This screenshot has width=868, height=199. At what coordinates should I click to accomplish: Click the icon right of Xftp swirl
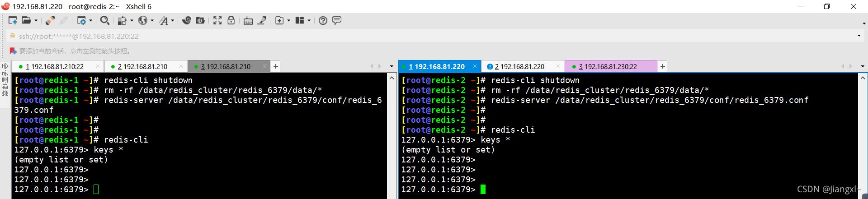click(x=200, y=20)
